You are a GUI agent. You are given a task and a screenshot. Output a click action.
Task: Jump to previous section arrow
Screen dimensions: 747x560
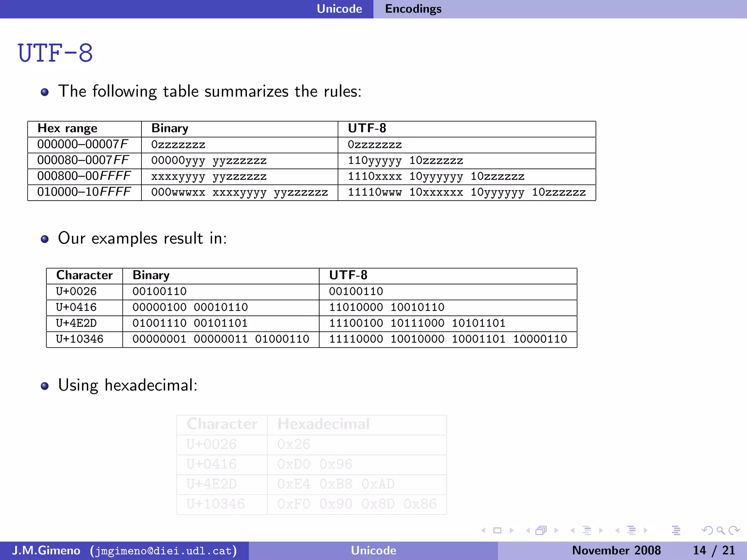pos(617,530)
